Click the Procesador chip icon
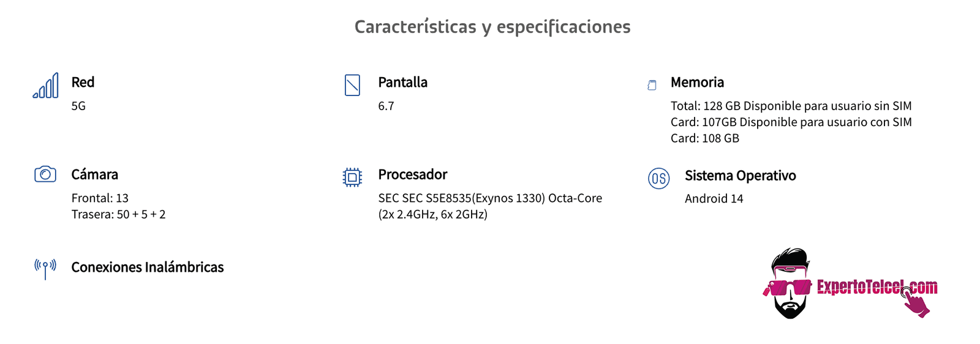Image resolution: width=980 pixels, height=344 pixels. coord(352,178)
